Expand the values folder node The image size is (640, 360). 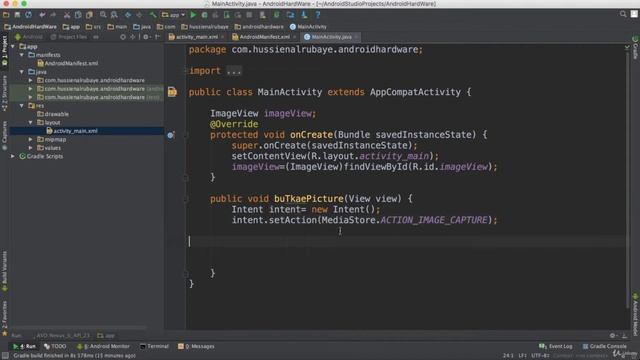(30, 148)
